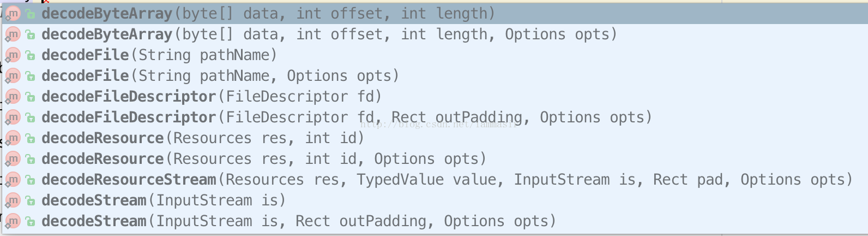Click the "Options opts" text in decodeResourceStream row
Image resolution: width=868 pixels, height=236 pixels.
coord(796,179)
